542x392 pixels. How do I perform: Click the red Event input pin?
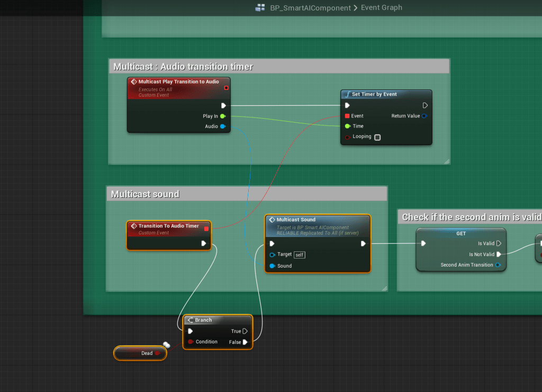tap(347, 116)
